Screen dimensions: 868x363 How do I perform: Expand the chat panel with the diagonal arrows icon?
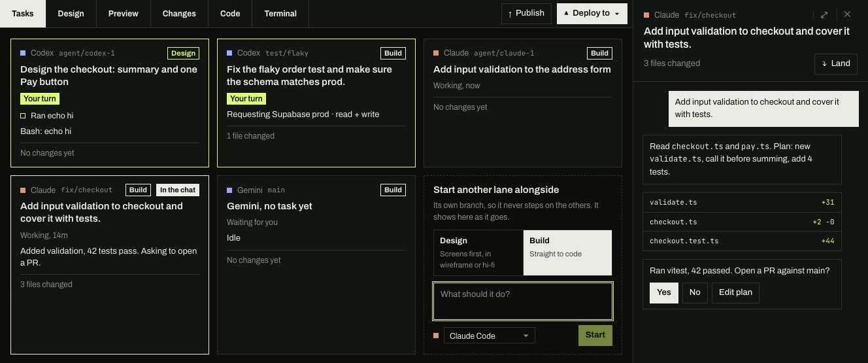pyautogui.click(x=824, y=14)
